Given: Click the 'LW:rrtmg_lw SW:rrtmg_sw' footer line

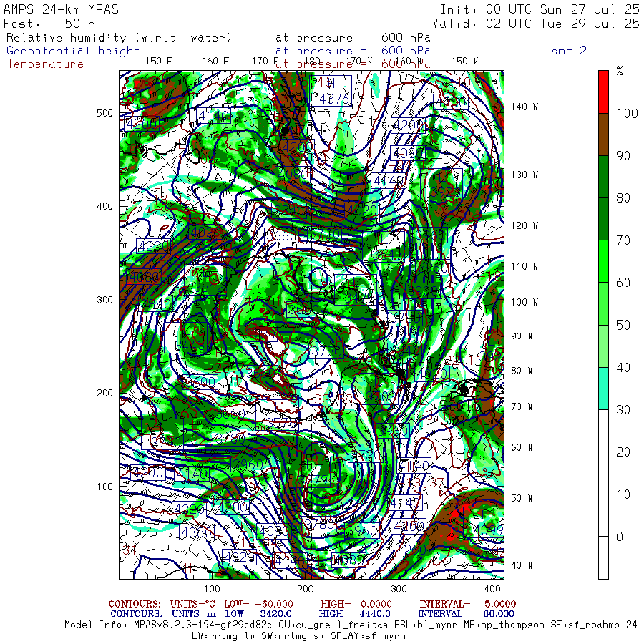Looking at the screenshot, I should click(298, 636).
